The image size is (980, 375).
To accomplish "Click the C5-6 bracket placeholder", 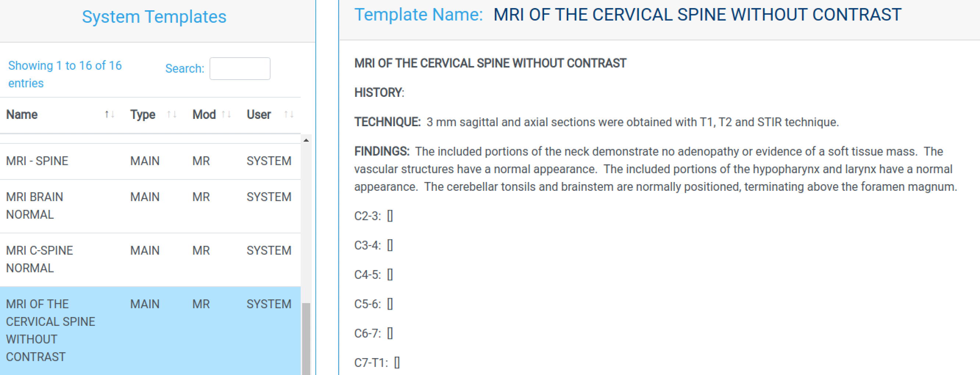I will (390, 304).
